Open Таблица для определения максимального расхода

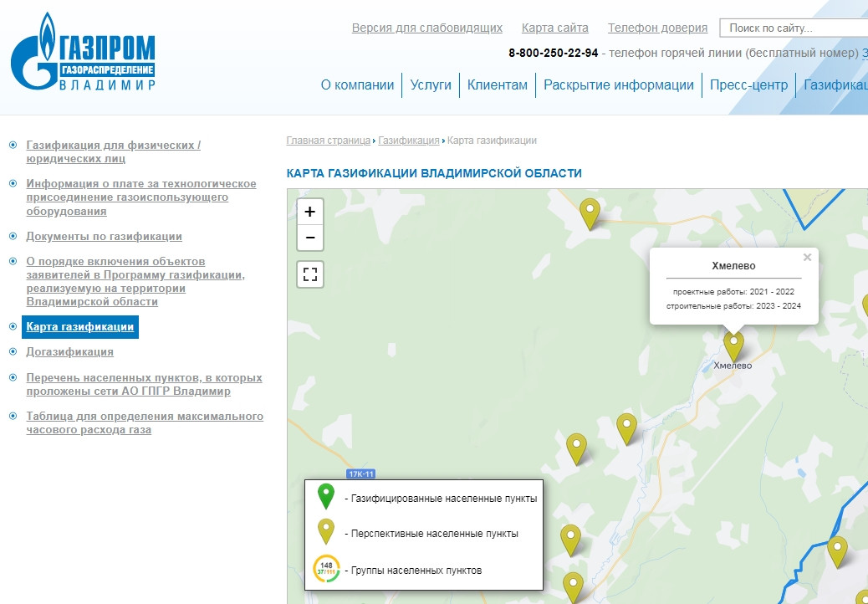pyautogui.click(x=145, y=422)
